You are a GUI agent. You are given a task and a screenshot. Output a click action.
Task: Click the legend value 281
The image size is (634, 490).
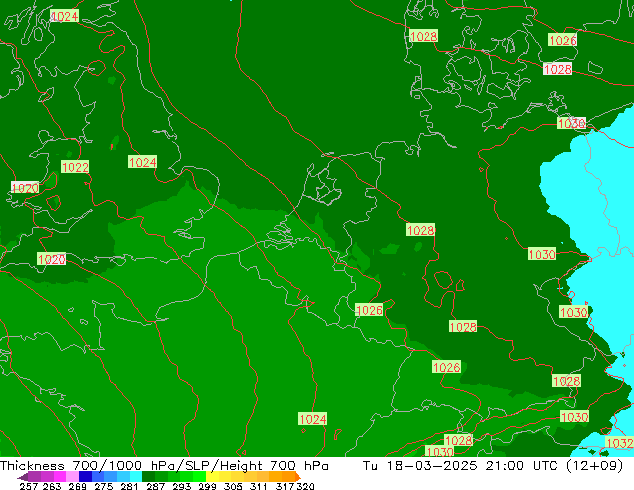[x=129, y=486]
